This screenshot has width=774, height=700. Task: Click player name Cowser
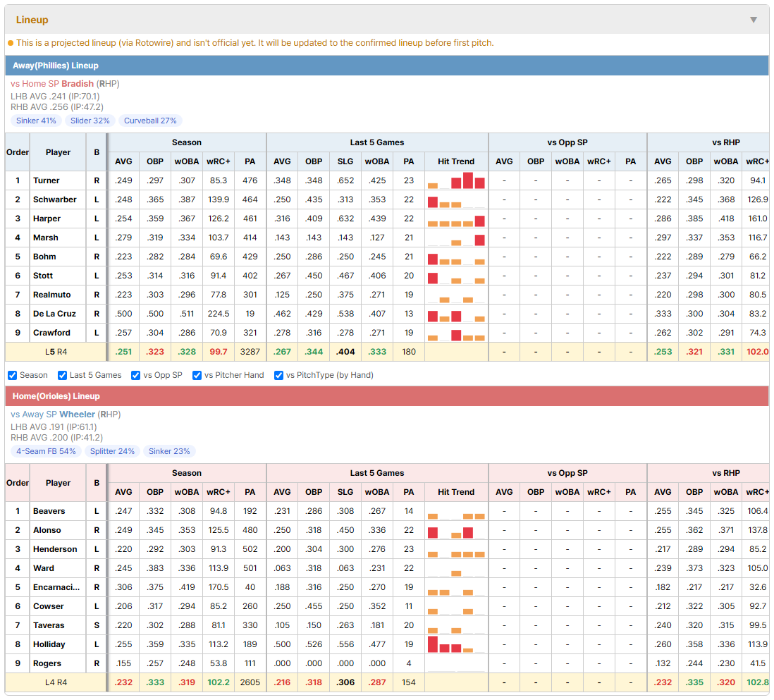(x=49, y=607)
